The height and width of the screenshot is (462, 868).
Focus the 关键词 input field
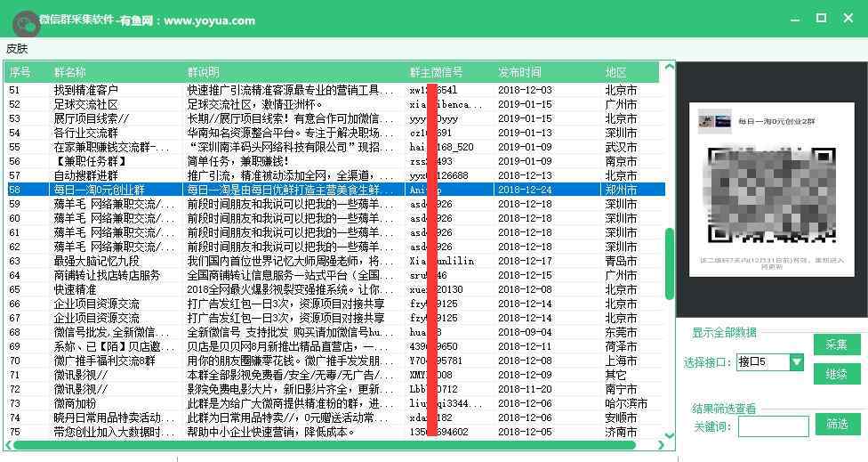pyautogui.click(x=773, y=426)
